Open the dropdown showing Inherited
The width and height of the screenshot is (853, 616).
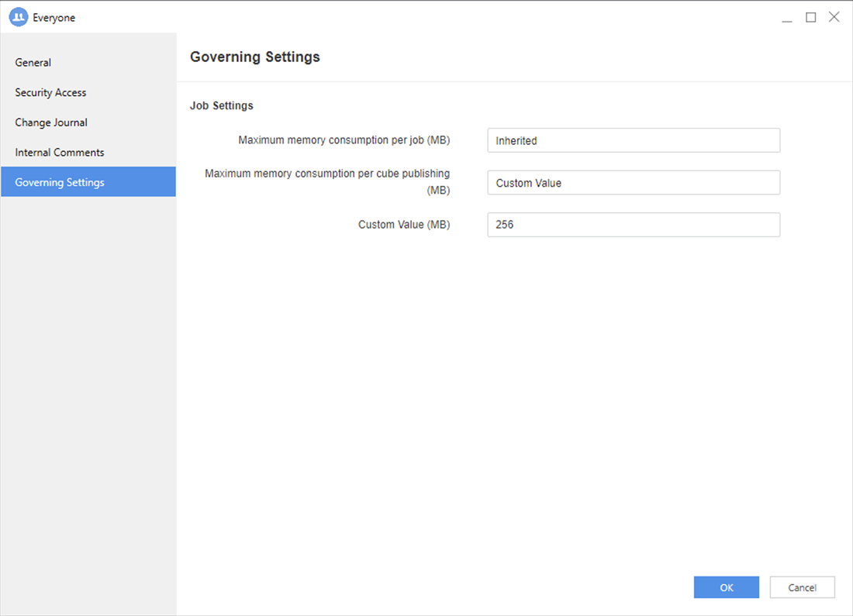tap(633, 141)
